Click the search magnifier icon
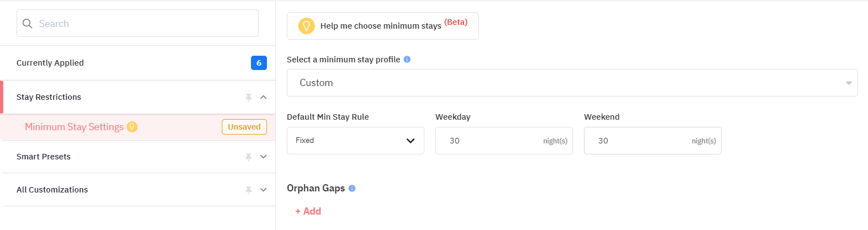The image size is (868, 230). [x=27, y=24]
